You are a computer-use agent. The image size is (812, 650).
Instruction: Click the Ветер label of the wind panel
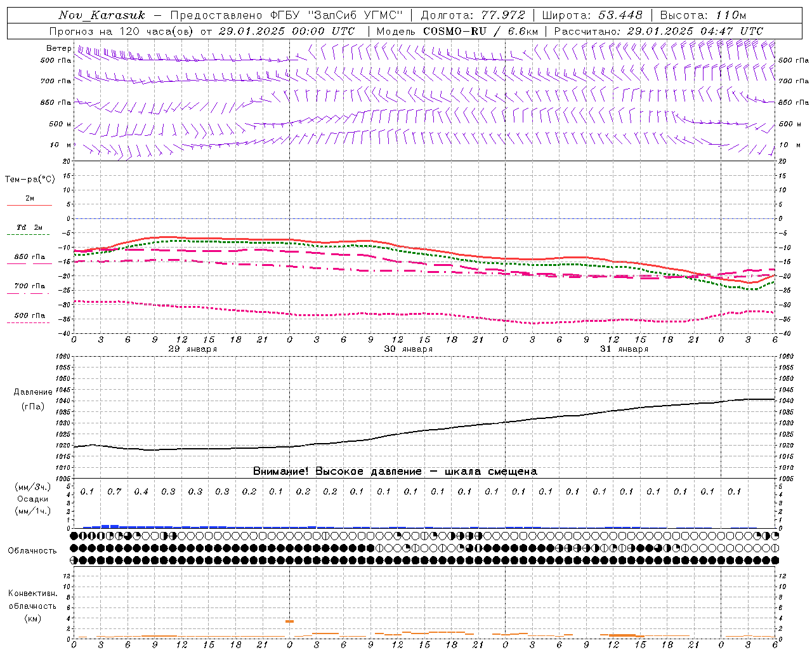(x=58, y=48)
